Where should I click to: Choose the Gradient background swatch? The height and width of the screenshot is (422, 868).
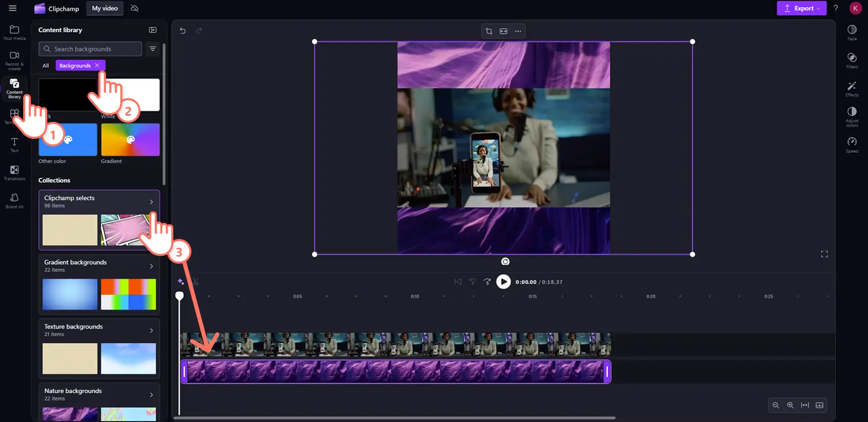pos(131,139)
